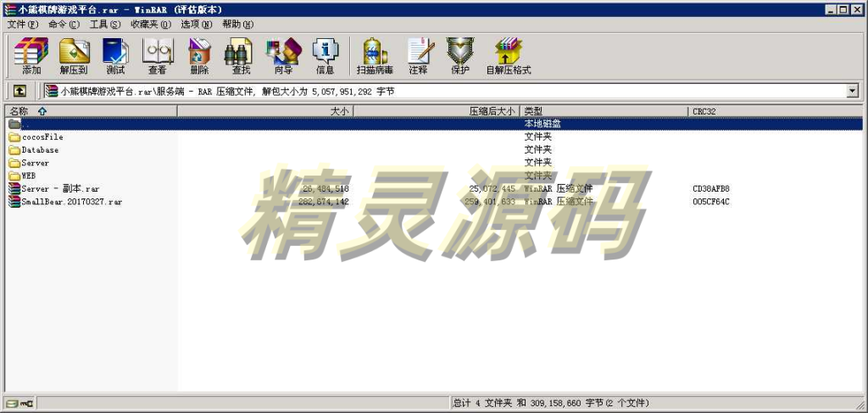Select file name SmallBear.20170327.rar
Viewport: 868px width, 413px height.
pos(72,202)
